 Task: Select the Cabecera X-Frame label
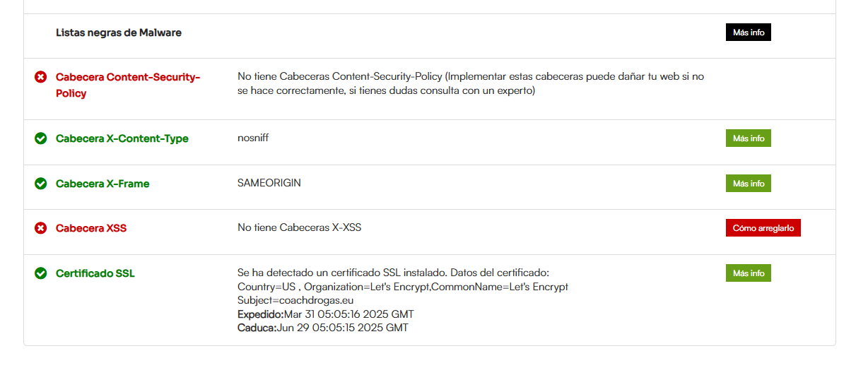(x=102, y=184)
